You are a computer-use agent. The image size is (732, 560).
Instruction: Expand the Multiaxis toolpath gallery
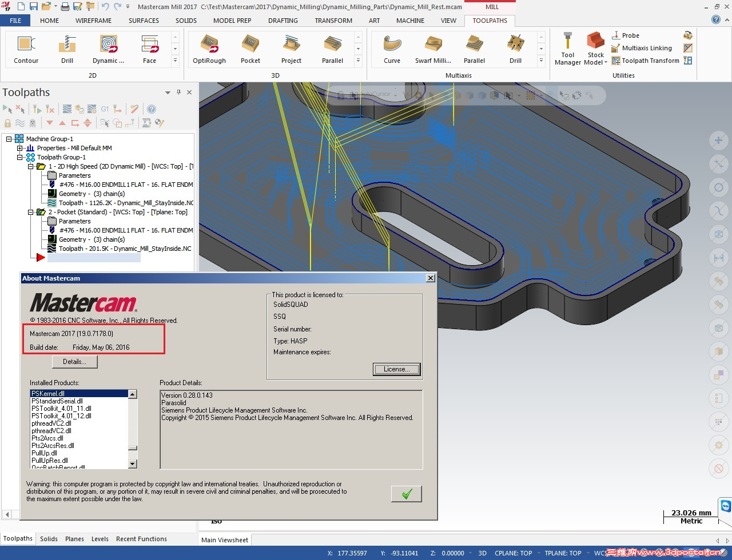point(541,61)
